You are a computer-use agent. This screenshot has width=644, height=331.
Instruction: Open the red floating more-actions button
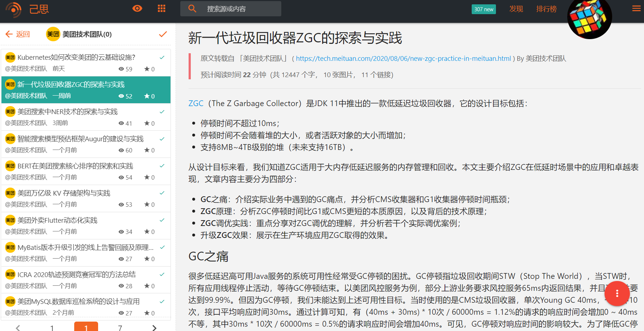click(x=617, y=293)
